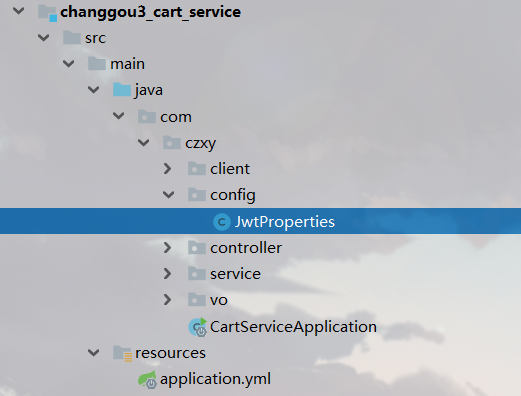Select the com package label
The width and height of the screenshot is (521, 396).
point(176,117)
